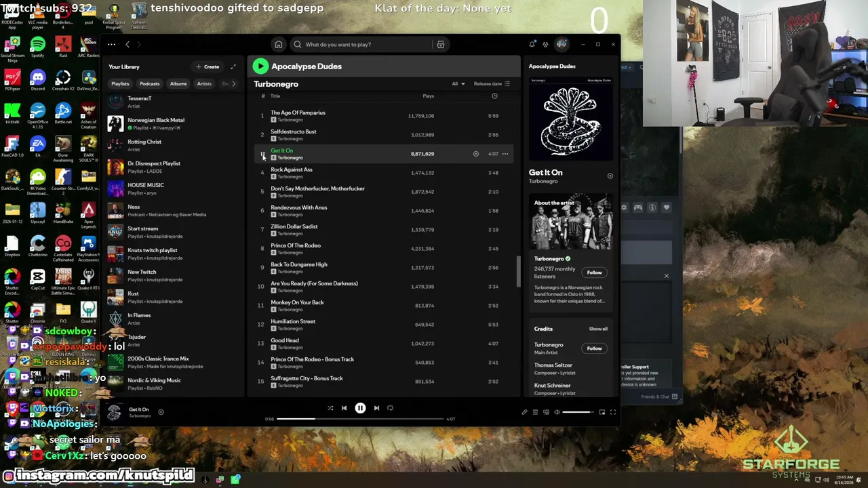The height and width of the screenshot is (488, 868).
Task: Filter library by Playlists
Action: pyautogui.click(x=120, y=84)
